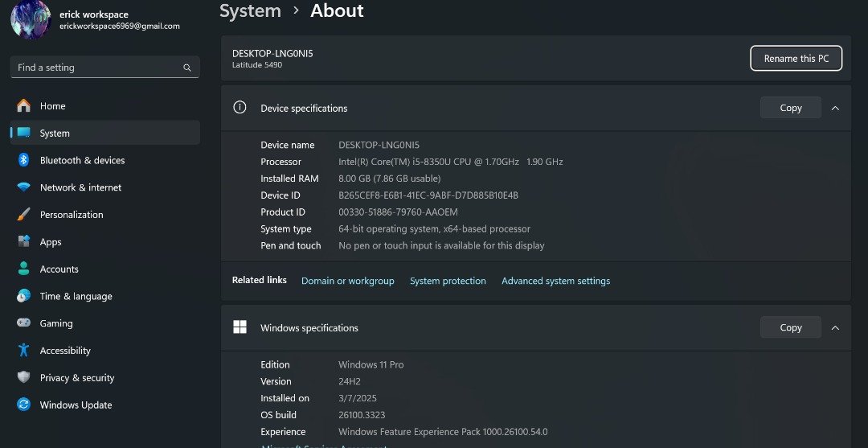This screenshot has height=448, width=868.
Task: Open the Windows Update page
Action: tap(105, 405)
